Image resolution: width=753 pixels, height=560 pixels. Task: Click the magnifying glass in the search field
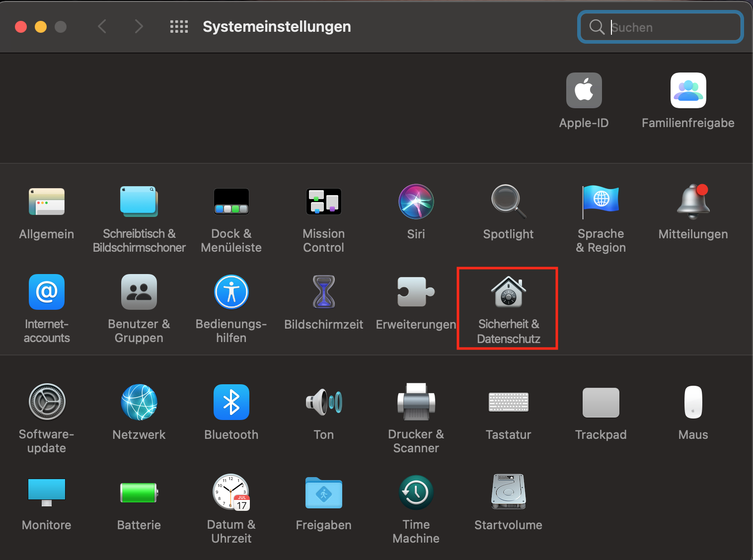[x=597, y=27]
